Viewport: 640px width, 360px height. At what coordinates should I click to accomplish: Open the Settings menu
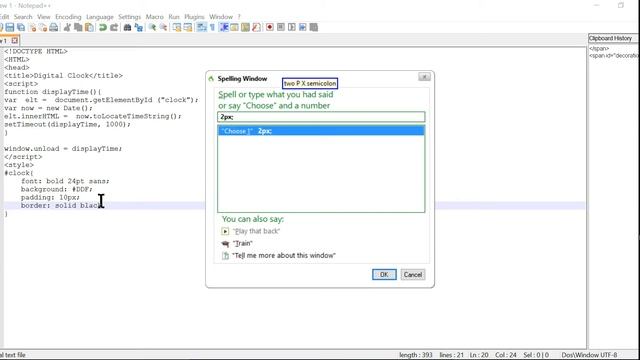pos(129,17)
